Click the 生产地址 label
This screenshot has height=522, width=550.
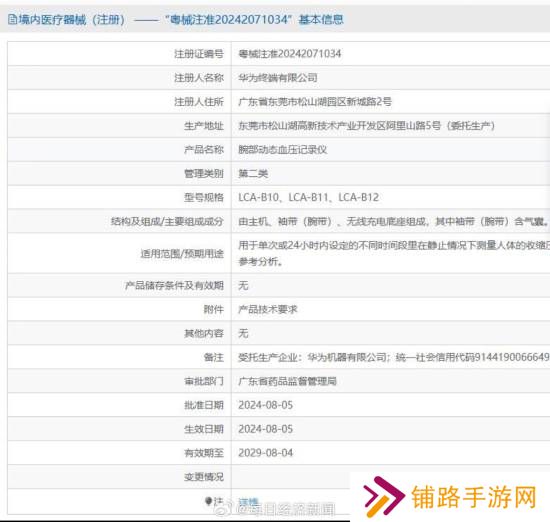point(204,126)
